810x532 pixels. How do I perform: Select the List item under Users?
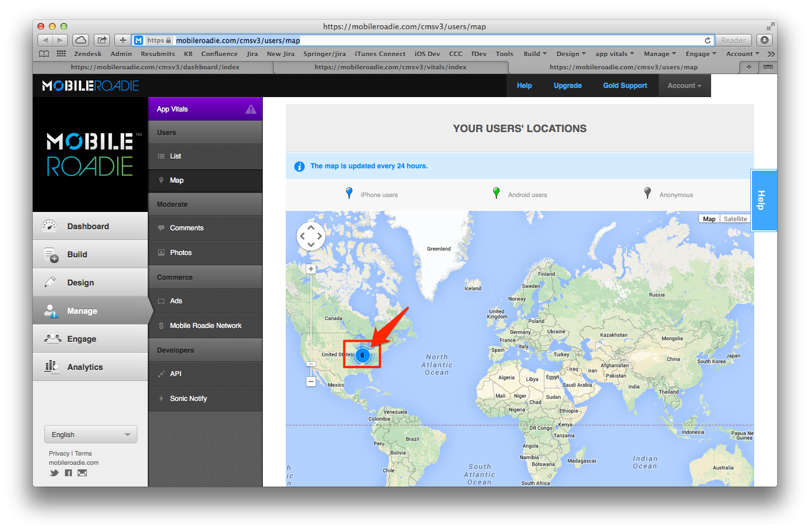(175, 156)
